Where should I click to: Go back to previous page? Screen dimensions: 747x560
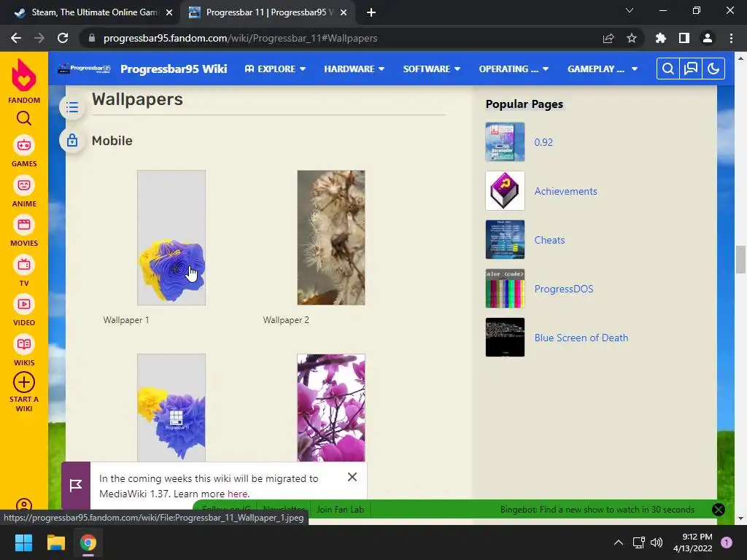(x=16, y=38)
